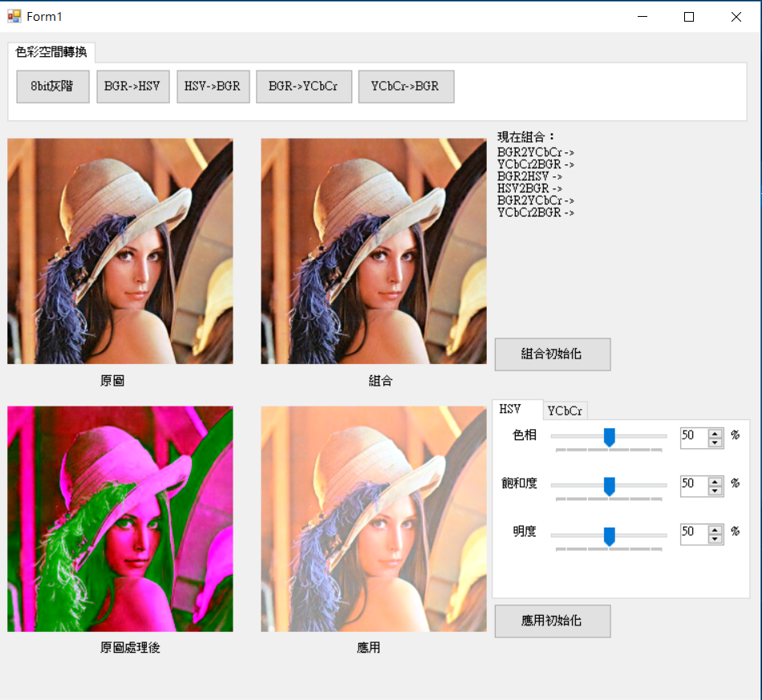Image resolution: width=762 pixels, height=700 pixels.
Task: Click the 應用初始化 reset button
Action: click(553, 621)
